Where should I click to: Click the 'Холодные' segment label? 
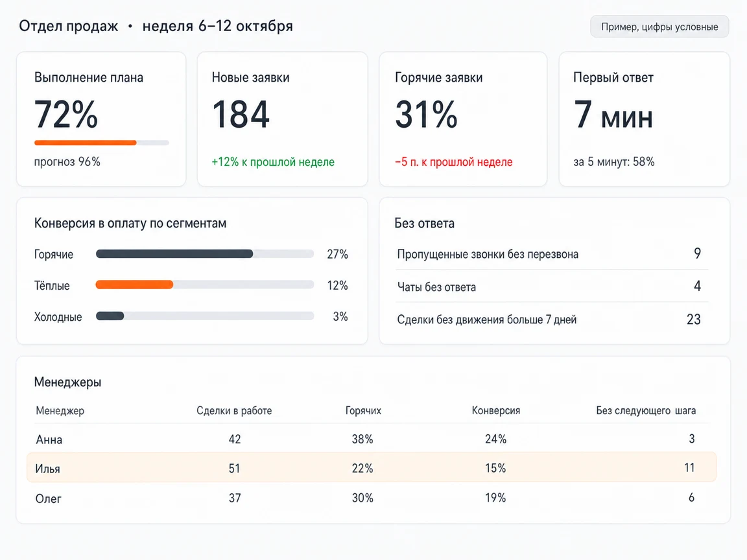58,317
